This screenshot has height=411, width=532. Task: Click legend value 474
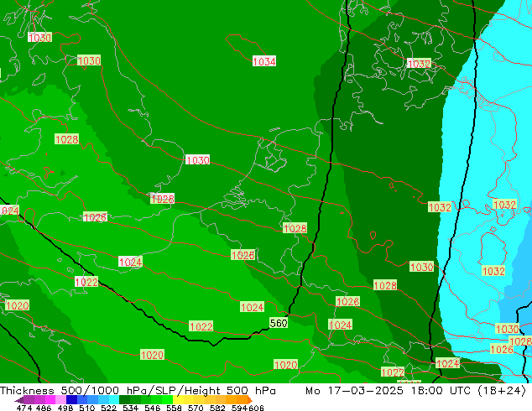tap(24, 408)
